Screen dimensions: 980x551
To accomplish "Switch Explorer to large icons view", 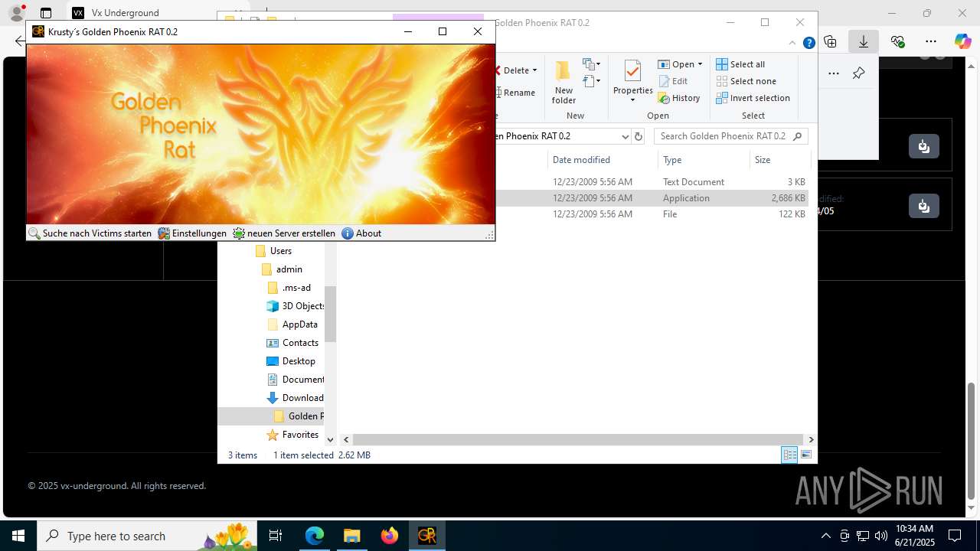I will pyautogui.click(x=805, y=455).
